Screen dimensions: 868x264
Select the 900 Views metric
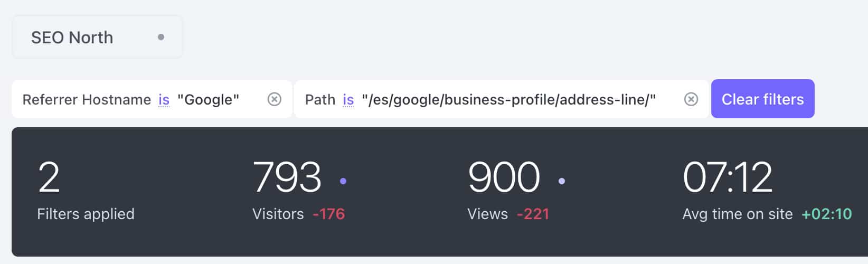[516, 191]
